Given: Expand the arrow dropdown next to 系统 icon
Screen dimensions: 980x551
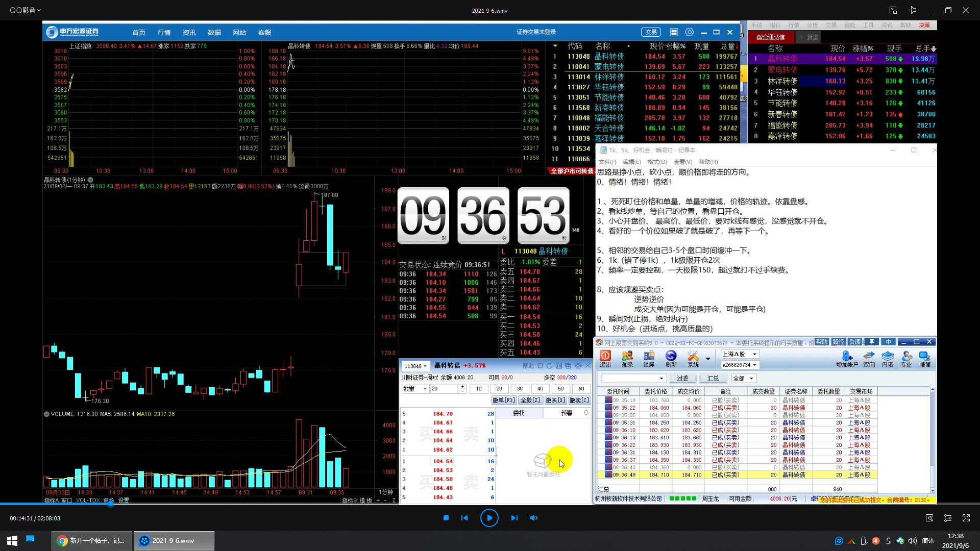Looking at the screenshot, I should pos(708,359).
